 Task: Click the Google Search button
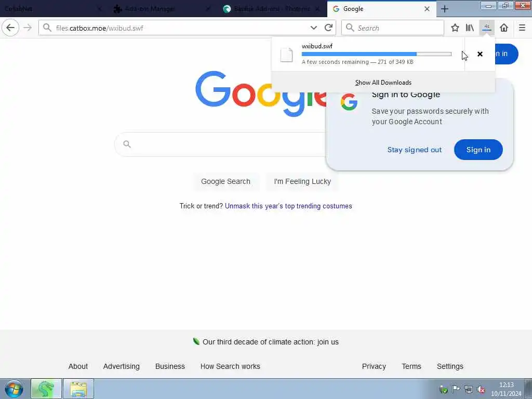225,181
